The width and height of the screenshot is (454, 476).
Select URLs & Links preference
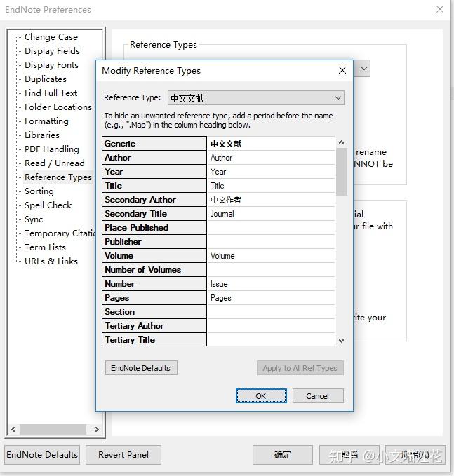[51, 261]
